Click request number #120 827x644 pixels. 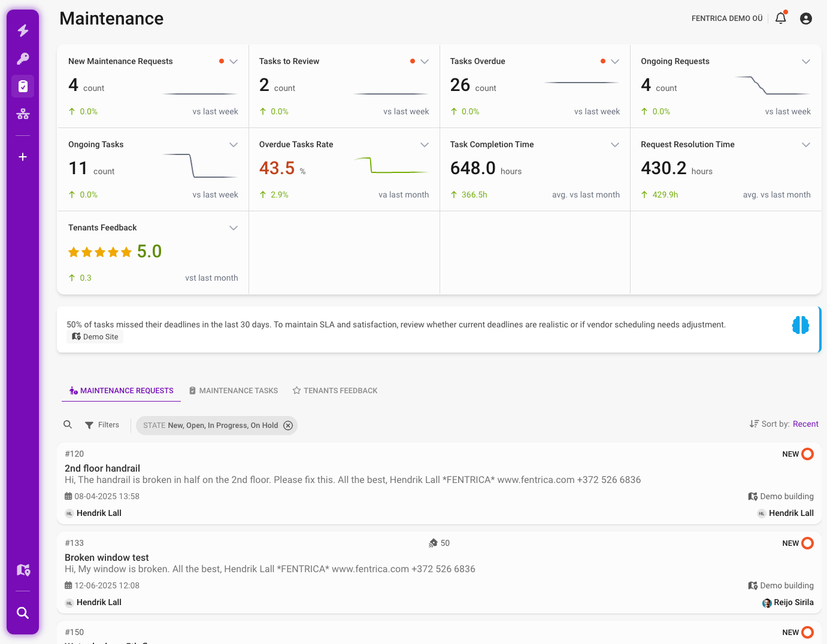[74, 454]
